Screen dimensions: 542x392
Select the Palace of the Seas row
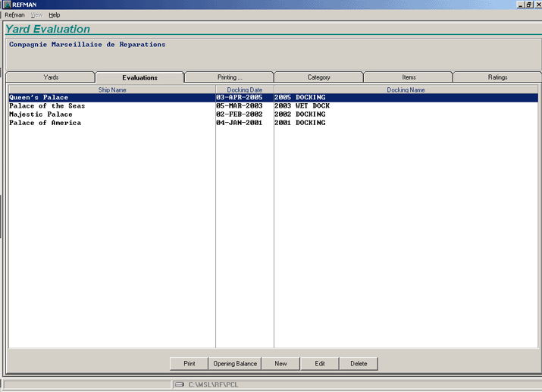(x=47, y=106)
